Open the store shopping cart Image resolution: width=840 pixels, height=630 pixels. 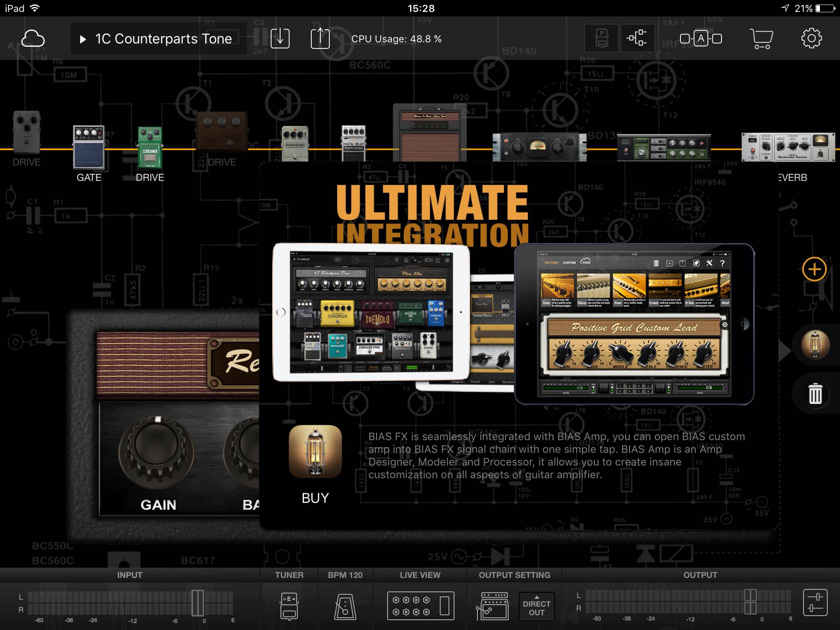click(x=762, y=39)
